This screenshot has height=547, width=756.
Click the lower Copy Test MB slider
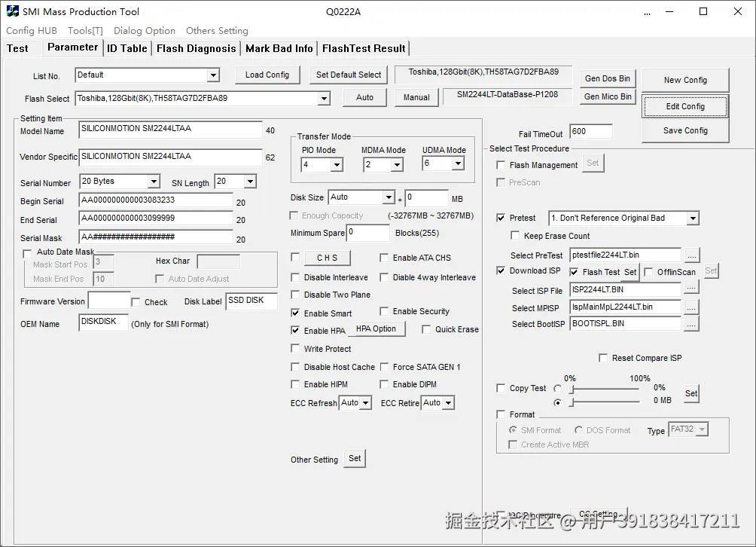[x=605, y=402]
